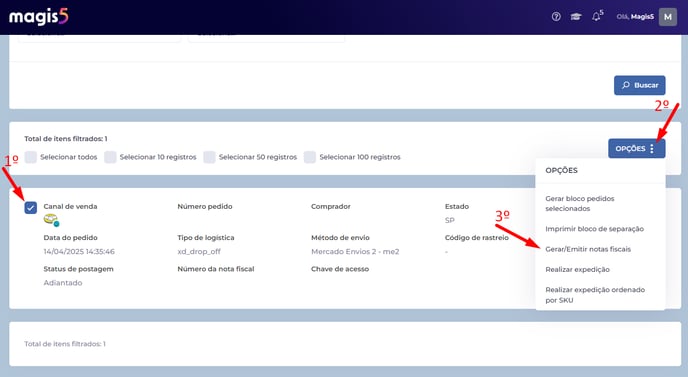Viewport: 688px width, 377px height.
Task: Select Gerar bloco pedidos selecionados
Action: coord(580,203)
